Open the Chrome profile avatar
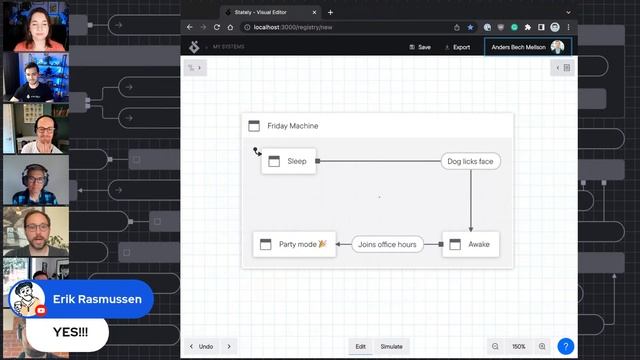Screen dimensions: 640x360 click(x=555, y=27)
